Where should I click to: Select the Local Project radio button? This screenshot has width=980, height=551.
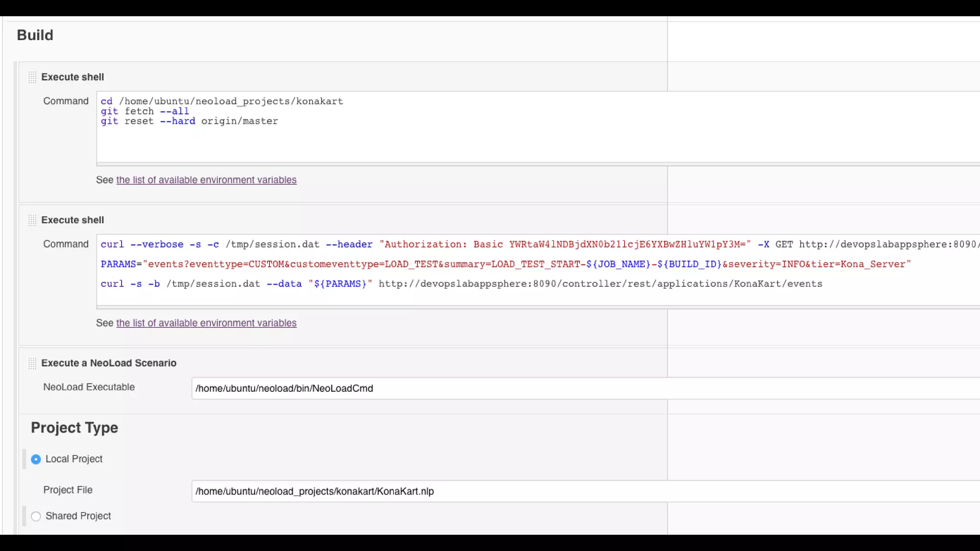pos(36,459)
